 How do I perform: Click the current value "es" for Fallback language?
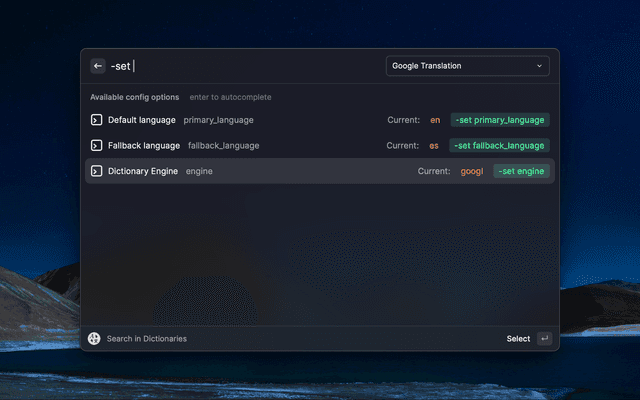tap(434, 145)
